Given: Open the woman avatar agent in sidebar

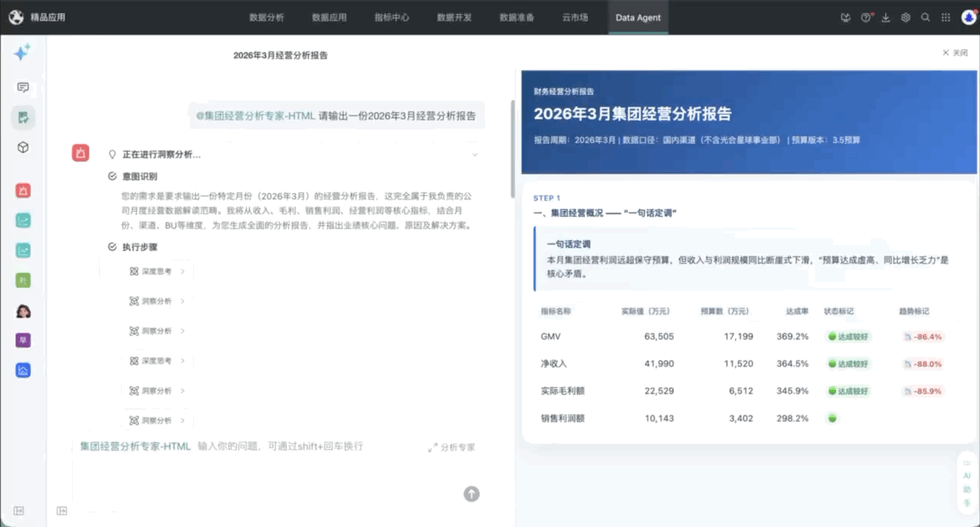Looking at the screenshot, I should (23, 311).
